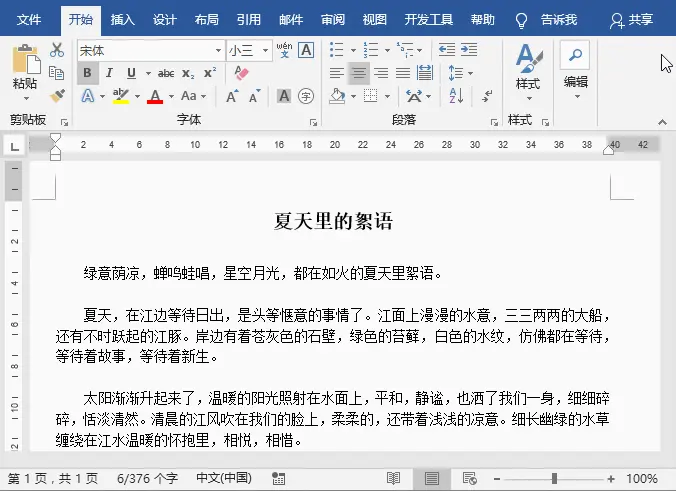Image resolution: width=676 pixels, height=491 pixels.
Task: Click the bullet list icon
Action: click(x=336, y=50)
